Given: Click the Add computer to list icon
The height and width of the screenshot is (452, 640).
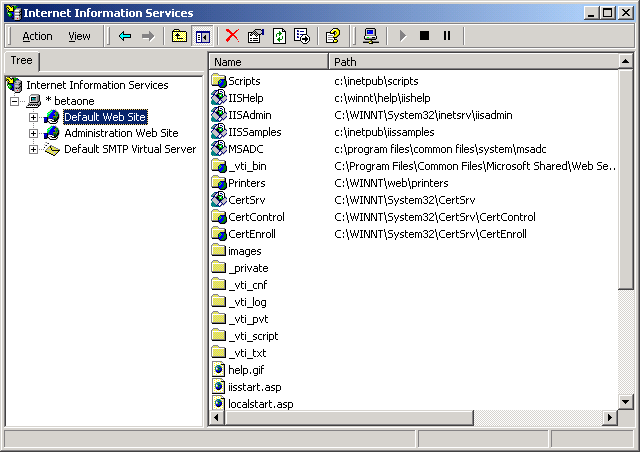Looking at the screenshot, I should 370,36.
